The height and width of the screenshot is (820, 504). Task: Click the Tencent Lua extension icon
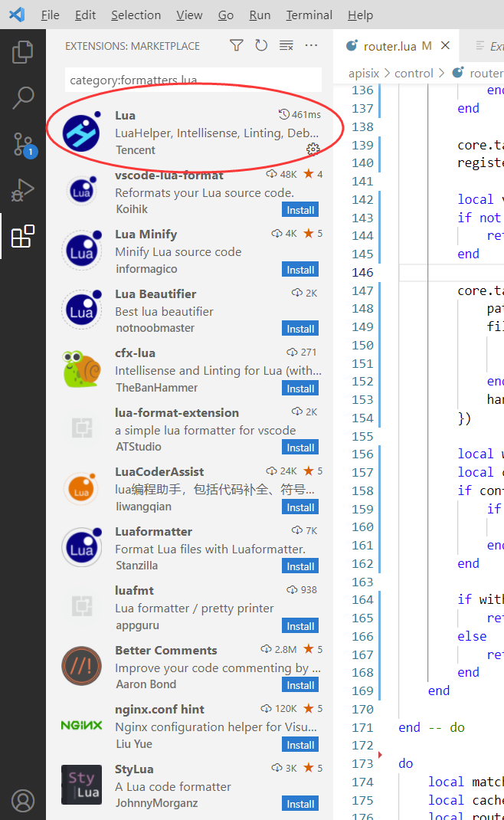click(x=81, y=133)
